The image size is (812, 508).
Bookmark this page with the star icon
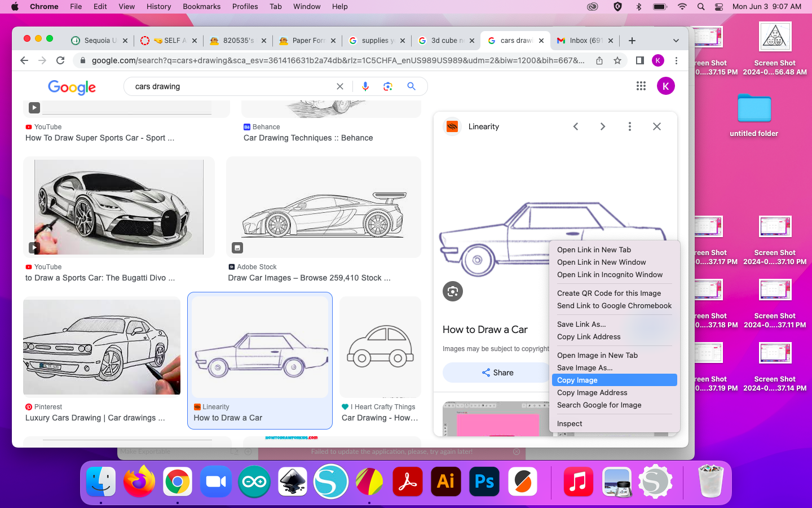click(x=617, y=60)
